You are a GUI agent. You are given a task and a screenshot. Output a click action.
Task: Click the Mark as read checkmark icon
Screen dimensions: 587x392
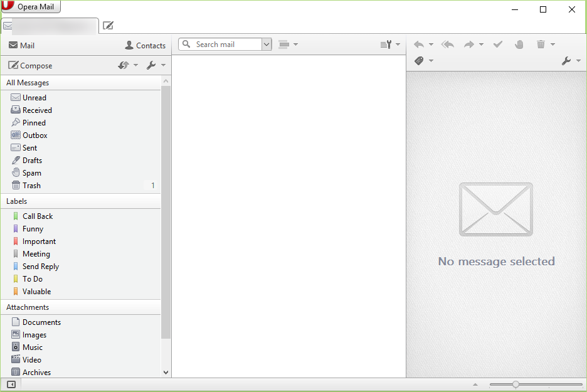pos(497,45)
